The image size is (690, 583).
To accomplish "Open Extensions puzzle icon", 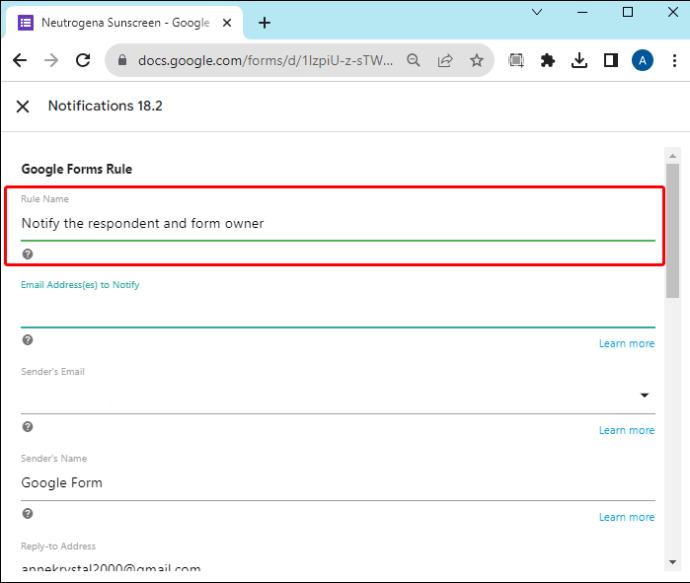I will [547, 60].
